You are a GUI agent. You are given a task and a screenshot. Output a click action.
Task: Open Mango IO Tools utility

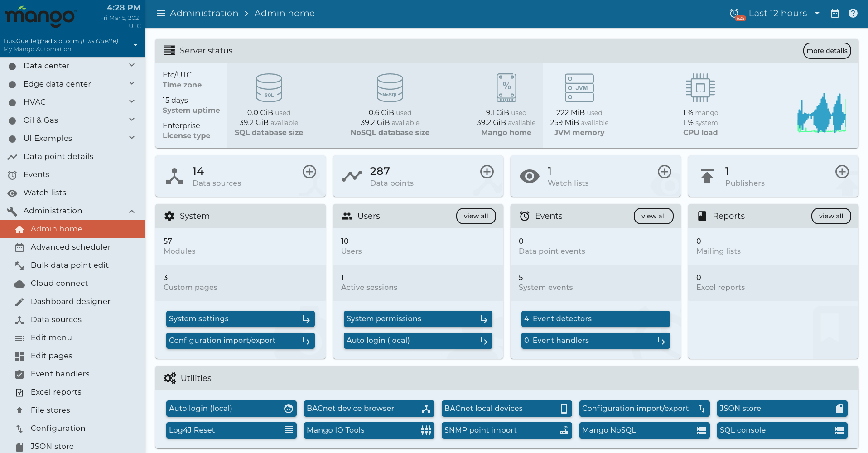(x=369, y=430)
